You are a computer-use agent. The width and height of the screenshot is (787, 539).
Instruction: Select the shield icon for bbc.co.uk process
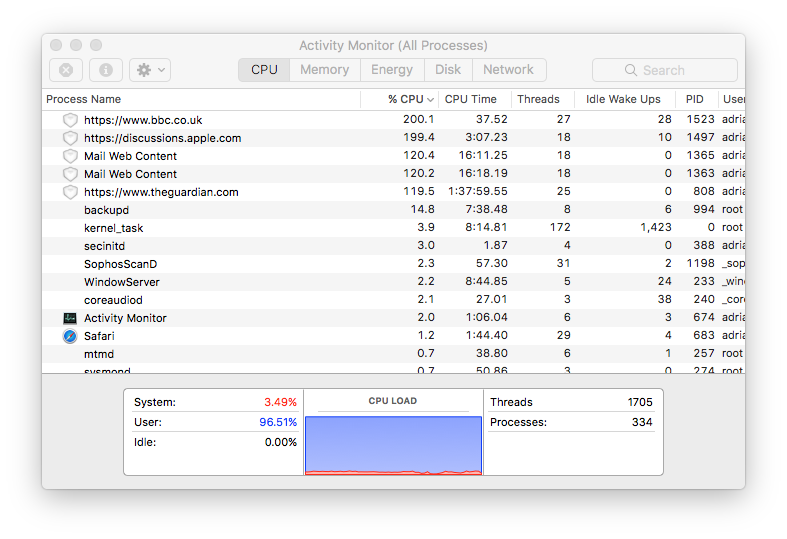pos(70,120)
